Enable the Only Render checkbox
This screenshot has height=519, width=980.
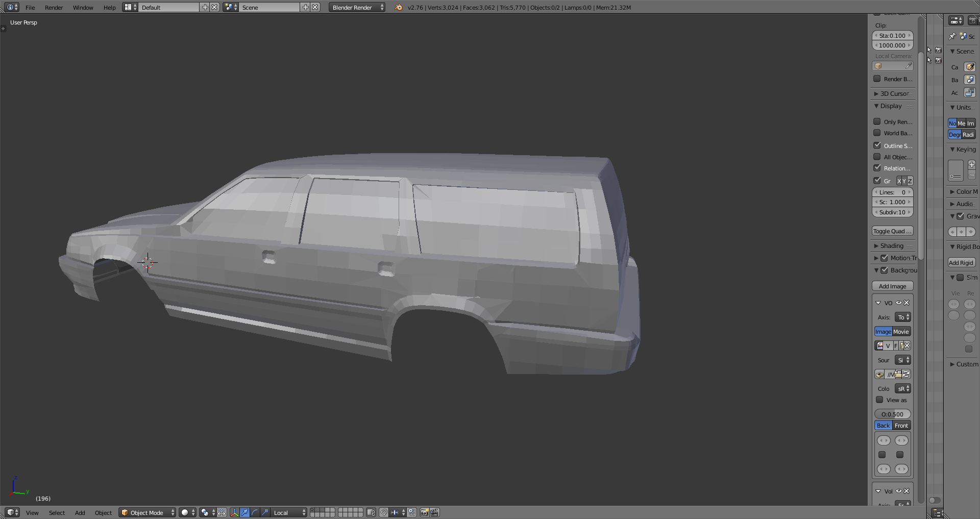pos(877,121)
